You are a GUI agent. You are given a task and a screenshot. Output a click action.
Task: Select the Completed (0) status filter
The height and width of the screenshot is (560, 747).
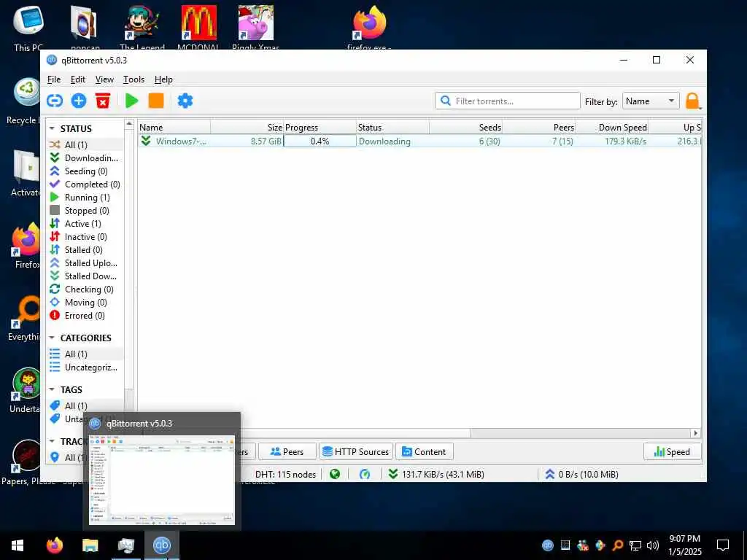tap(85, 184)
